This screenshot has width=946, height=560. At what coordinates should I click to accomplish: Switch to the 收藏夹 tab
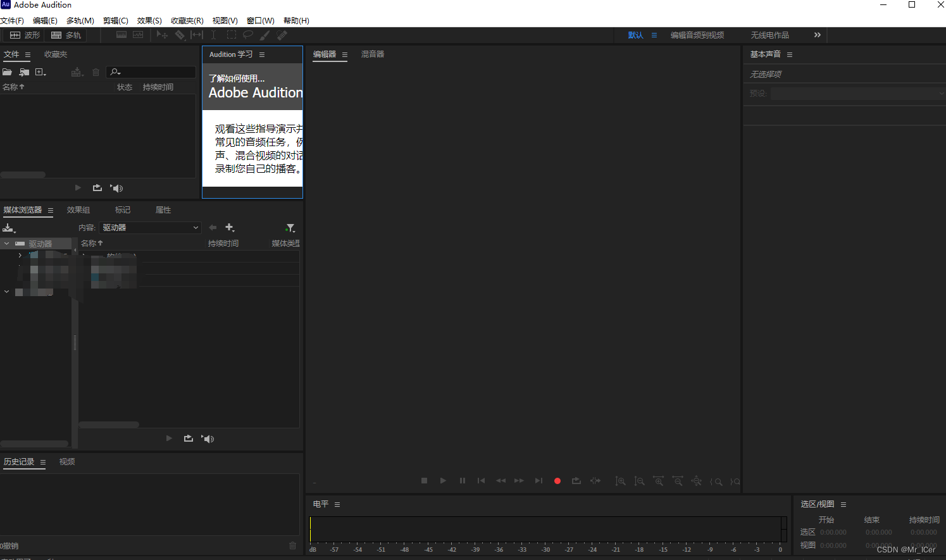(x=56, y=54)
